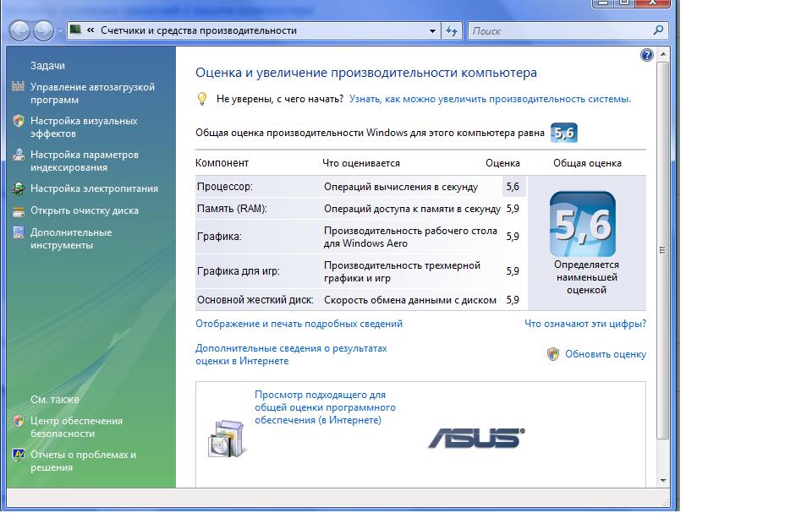Click the Процессор score 5,6 cell
Image resolution: width=812 pixels, height=513 pixels.
(513, 187)
